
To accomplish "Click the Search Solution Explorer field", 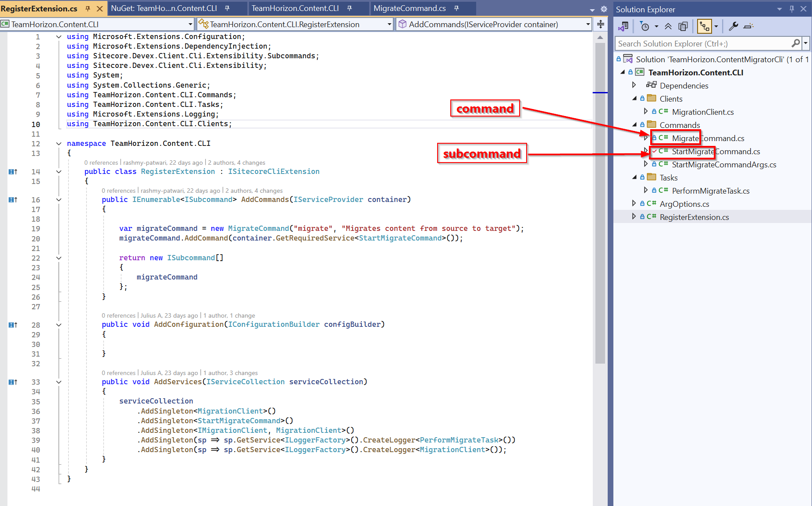I will (x=703, y=44).
